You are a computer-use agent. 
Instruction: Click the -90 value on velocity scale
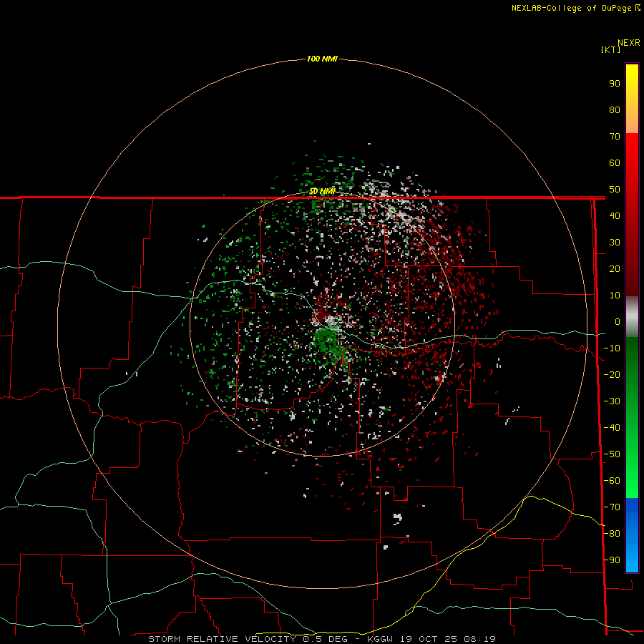click(x=612, y=560)
